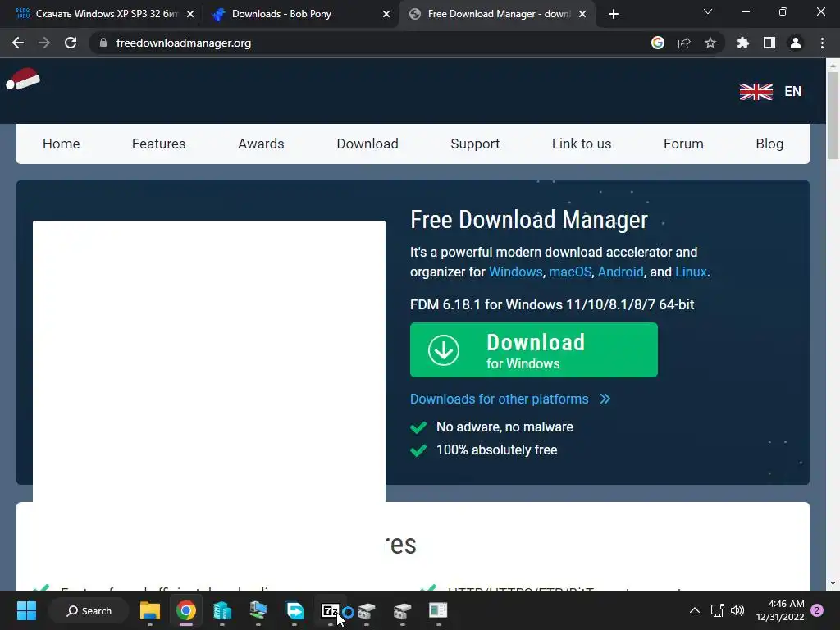840x630 pixels.
Task: Toggle the browser side panel icon
Action: 769,43
